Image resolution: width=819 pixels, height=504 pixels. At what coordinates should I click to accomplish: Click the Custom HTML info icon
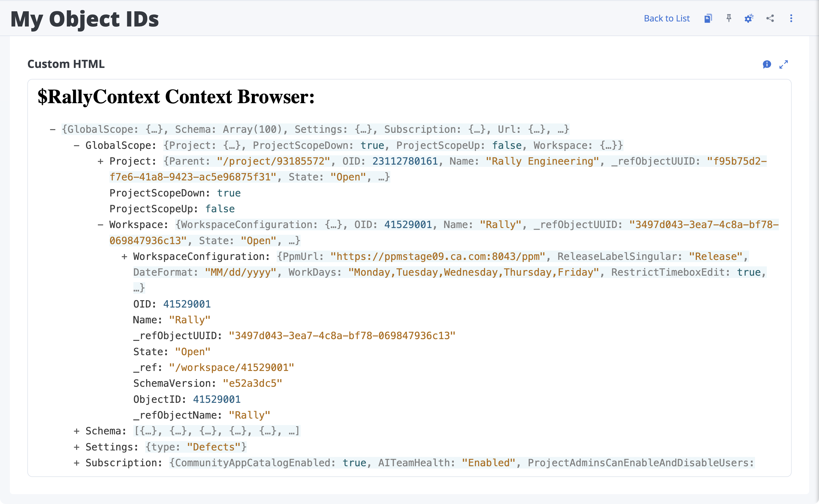click(x=767, y=64)
